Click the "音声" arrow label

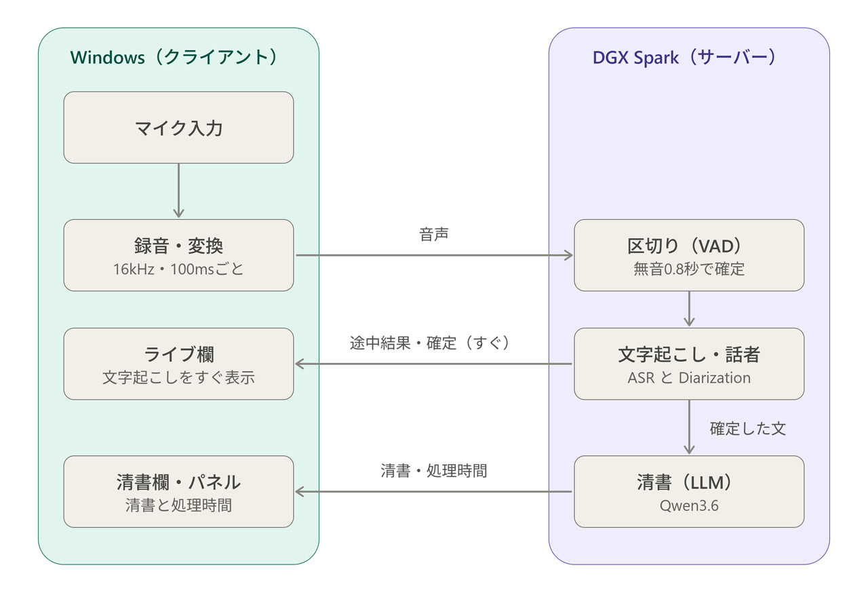435,235
